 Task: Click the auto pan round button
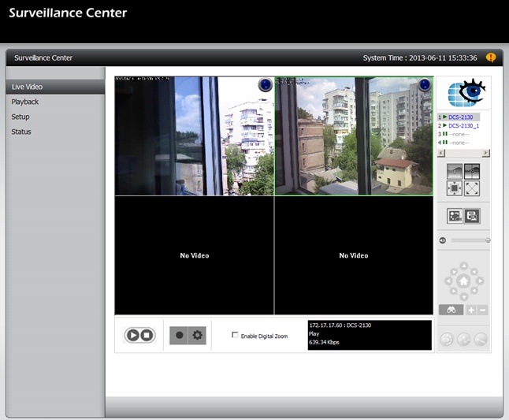pos(447,340)
